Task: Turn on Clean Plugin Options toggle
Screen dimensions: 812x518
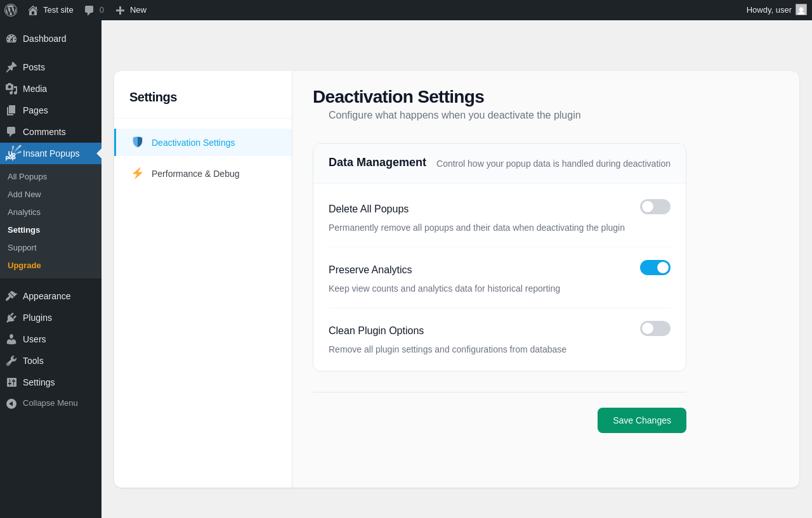Action: pyautogui.click(x=655, y=328)
